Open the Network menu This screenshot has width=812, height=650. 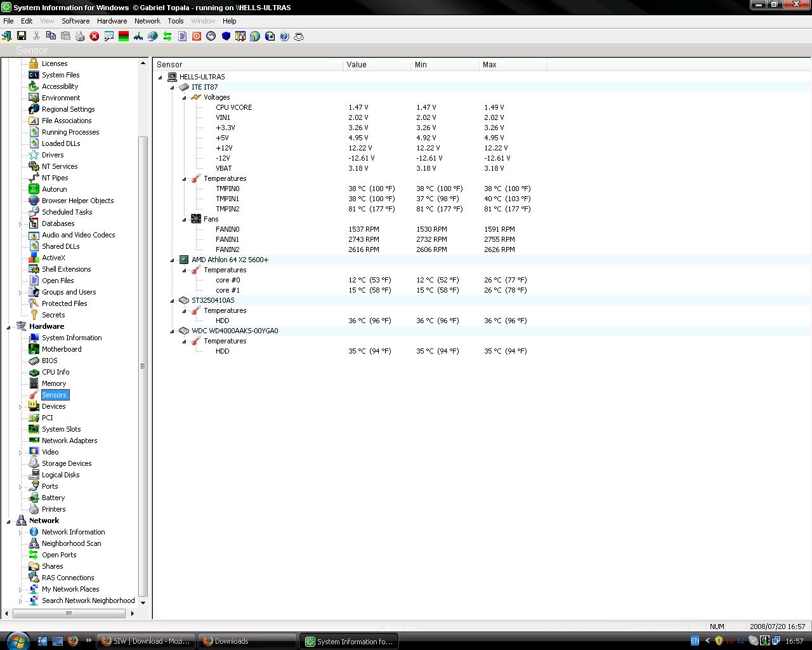coord(147,21)
